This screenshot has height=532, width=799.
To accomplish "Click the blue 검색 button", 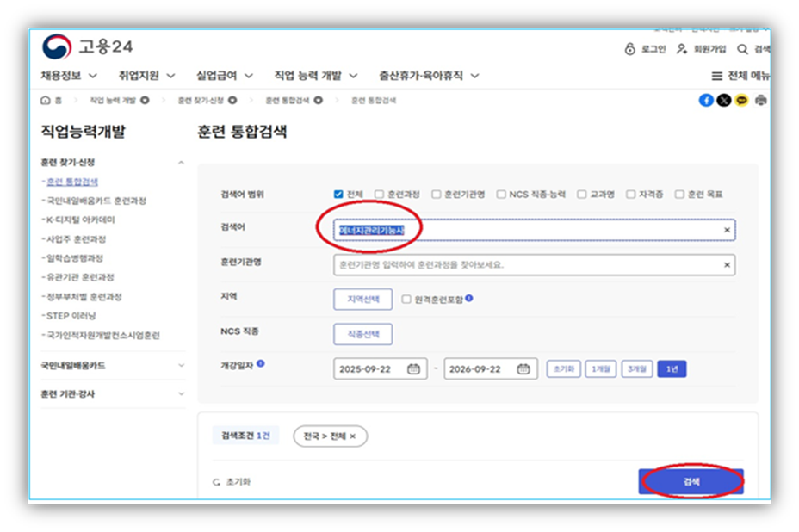I will (x=691, y=482).
